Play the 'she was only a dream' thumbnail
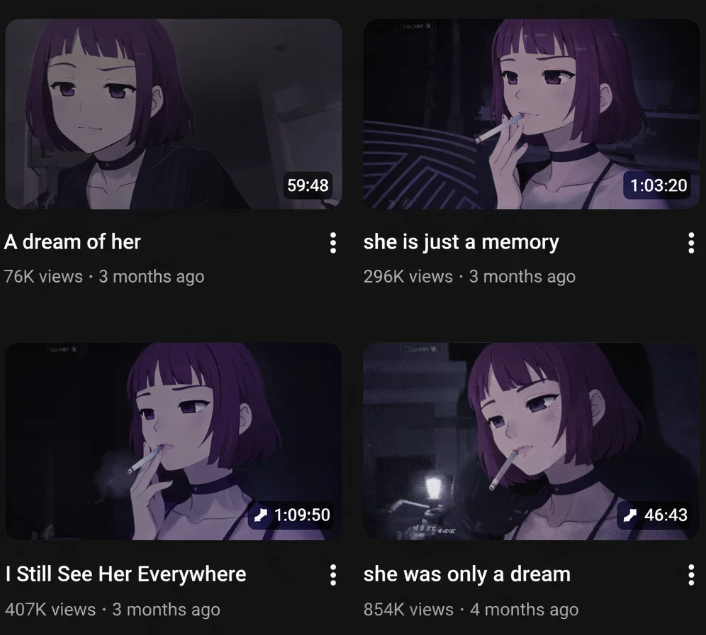This screenshot has width=706, height=635. coord(531,441)
